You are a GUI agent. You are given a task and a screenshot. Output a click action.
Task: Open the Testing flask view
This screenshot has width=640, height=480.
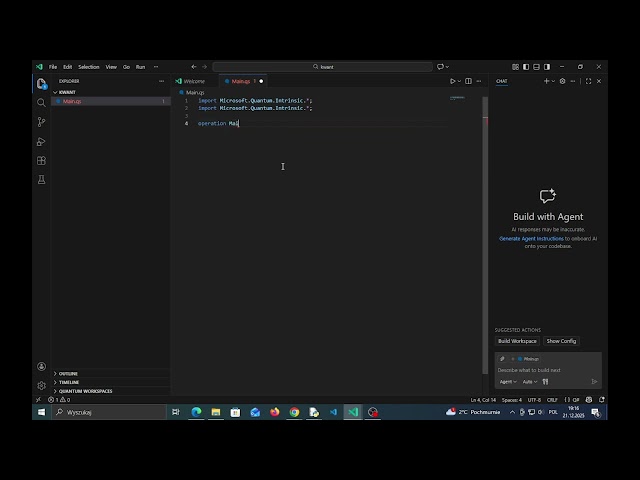point(41,180)
